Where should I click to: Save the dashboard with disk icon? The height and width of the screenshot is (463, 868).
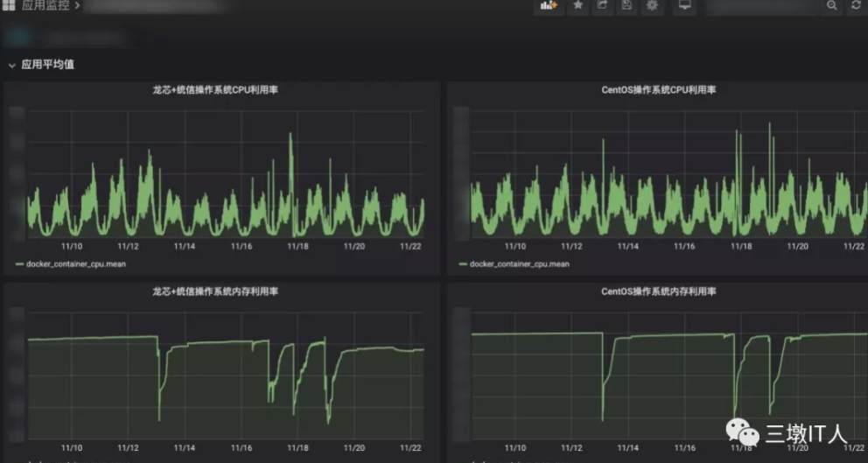pos(626,6)
